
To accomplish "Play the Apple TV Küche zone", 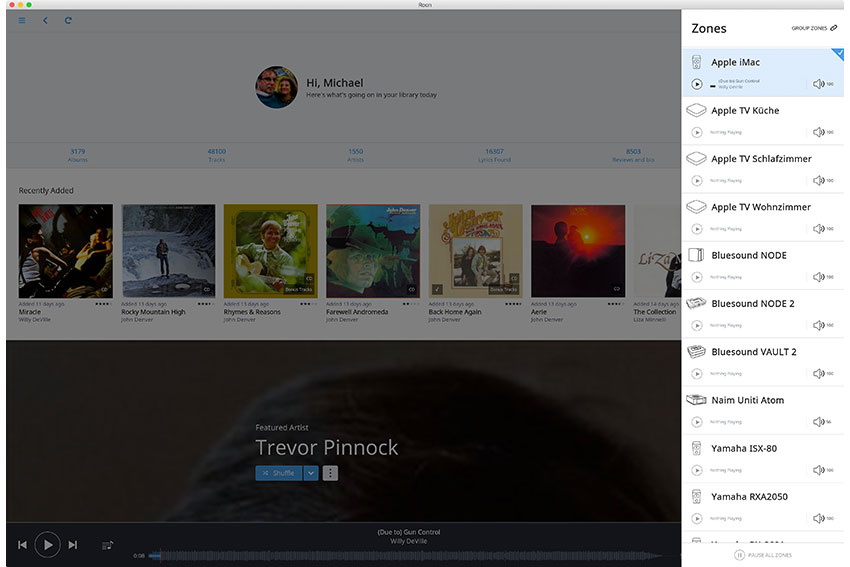I will coord(697,132).
